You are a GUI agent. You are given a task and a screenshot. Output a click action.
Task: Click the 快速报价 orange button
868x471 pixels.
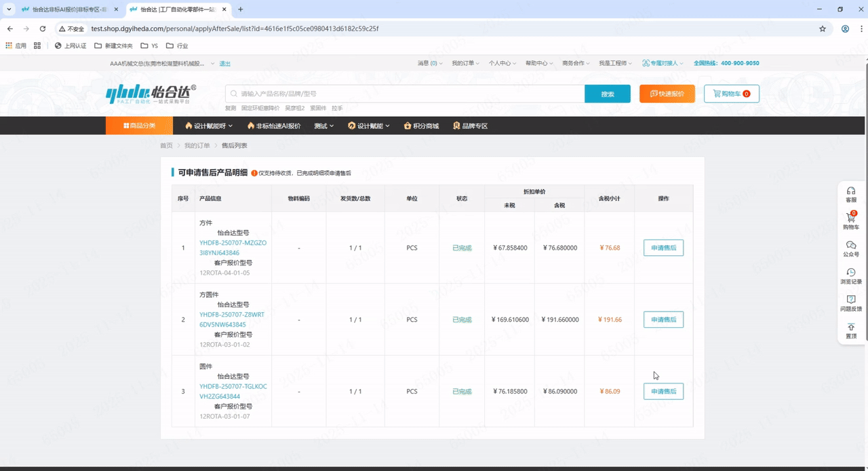click(667, 94)
